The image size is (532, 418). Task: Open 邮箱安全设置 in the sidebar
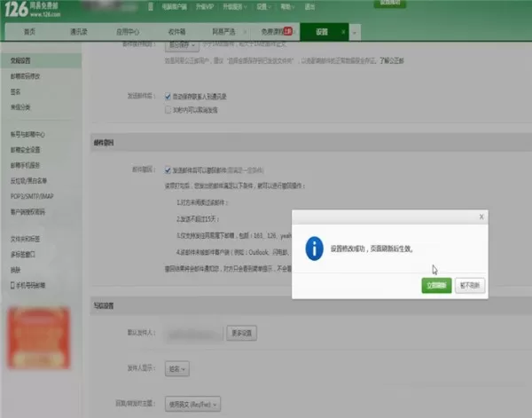(x=25, y=150)
